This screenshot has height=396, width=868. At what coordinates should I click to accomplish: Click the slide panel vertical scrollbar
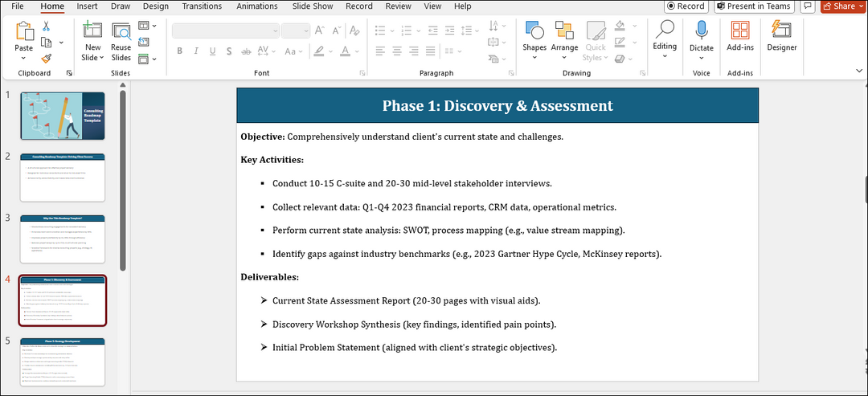123,180
